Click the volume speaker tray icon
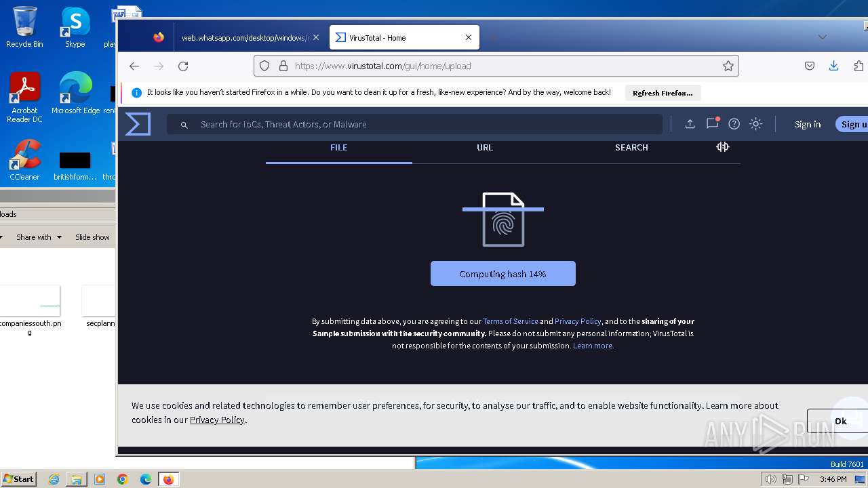Screen dimensions: 868x488 (771, 479)
